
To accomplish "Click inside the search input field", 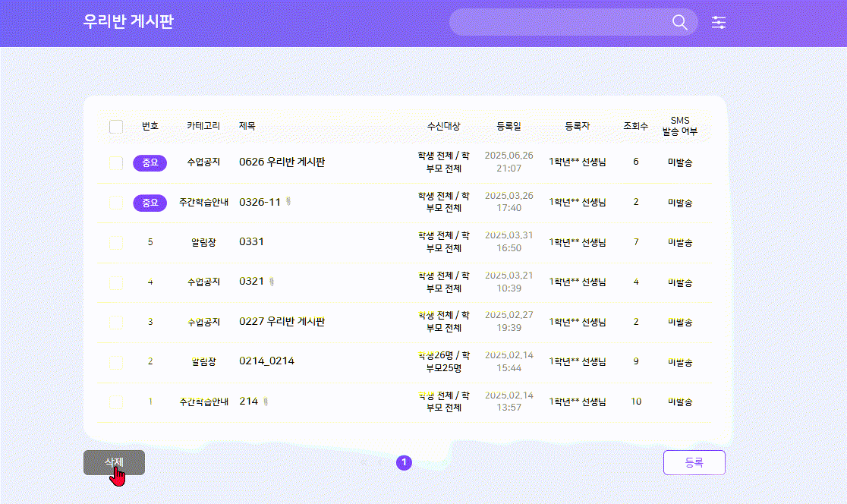I will tap(558, 23).
